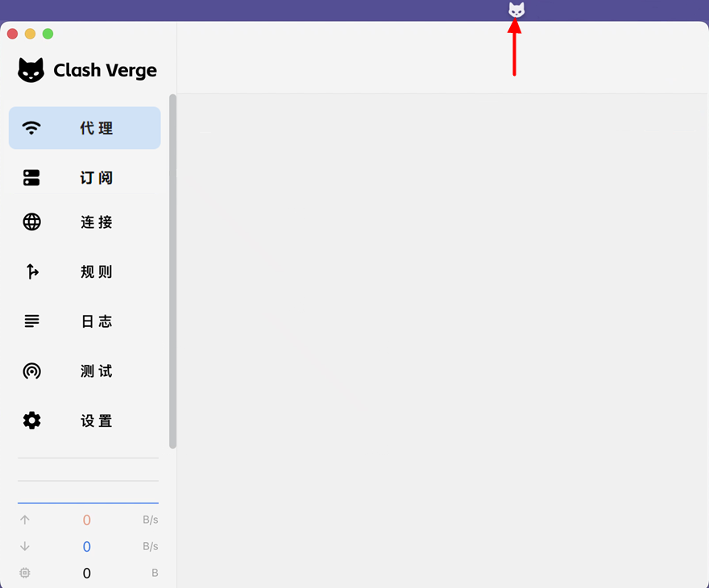Minimize the window with the yellow button
Image resolution: width=709 pixels, height=588 pixels.
[x=31, y=34]
